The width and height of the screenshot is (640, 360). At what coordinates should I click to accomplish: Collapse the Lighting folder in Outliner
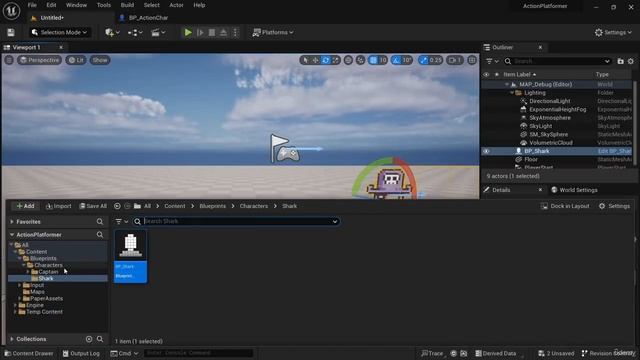[512, 93]
